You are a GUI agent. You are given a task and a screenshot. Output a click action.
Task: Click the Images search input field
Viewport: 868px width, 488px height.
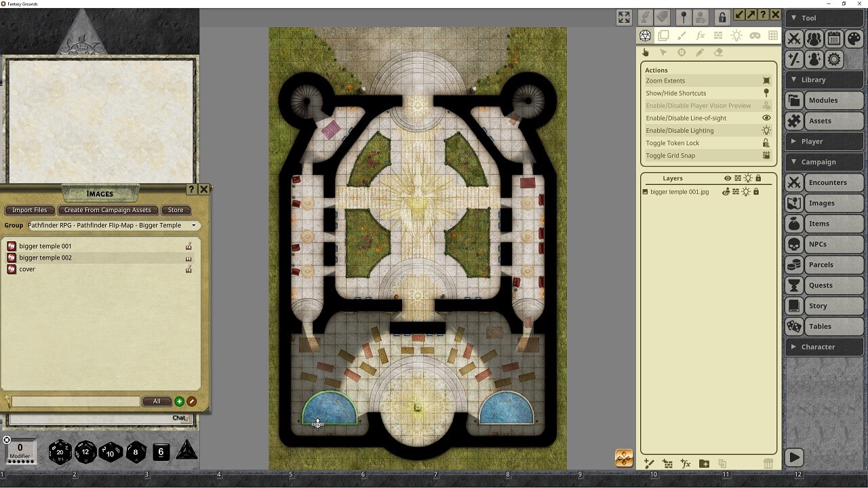(75, 401)
